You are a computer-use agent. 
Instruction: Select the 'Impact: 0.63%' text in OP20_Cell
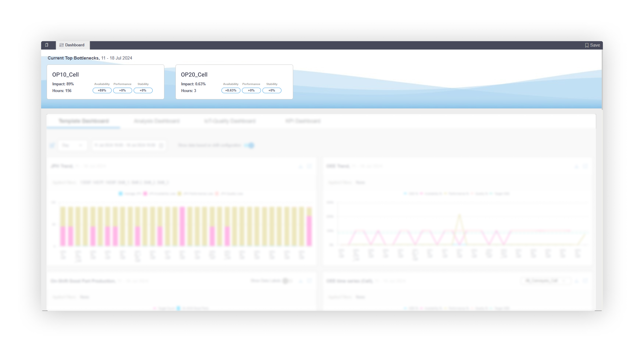[x=193, y=84]
